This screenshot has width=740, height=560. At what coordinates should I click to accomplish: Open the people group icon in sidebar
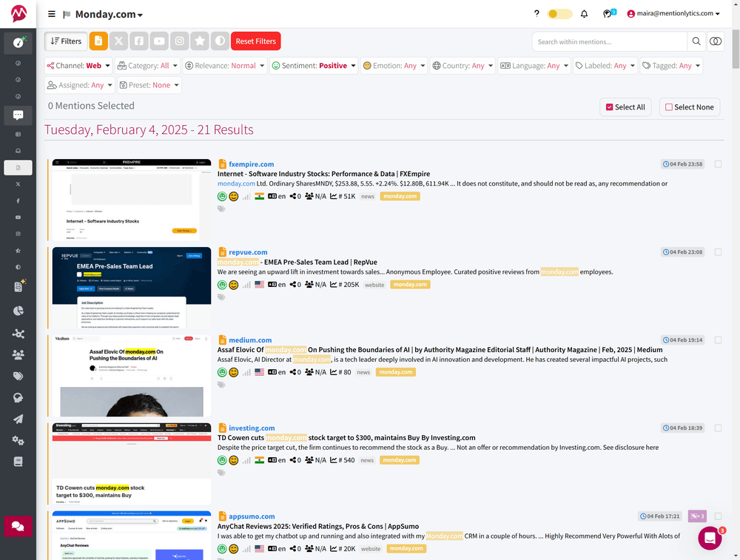(x=18, y=354)
